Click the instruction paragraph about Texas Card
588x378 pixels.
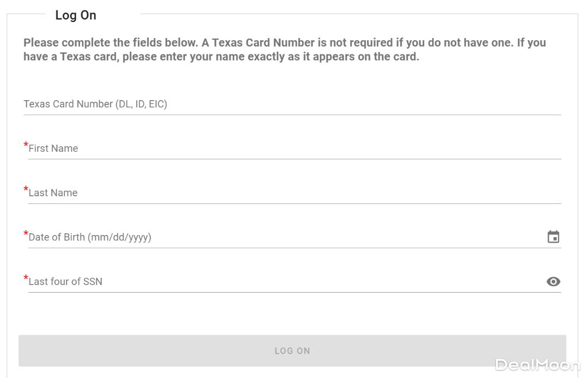tap(284, 49)
